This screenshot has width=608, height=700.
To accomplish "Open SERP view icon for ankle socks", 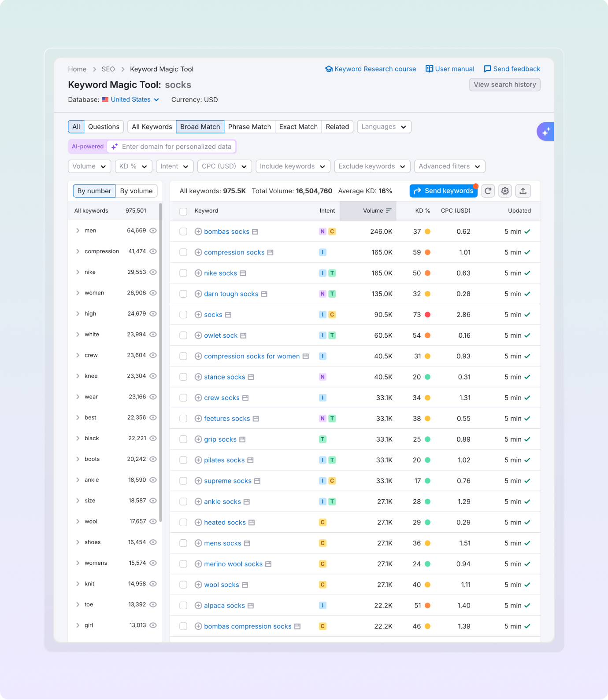I will click(x=247, y=502).
